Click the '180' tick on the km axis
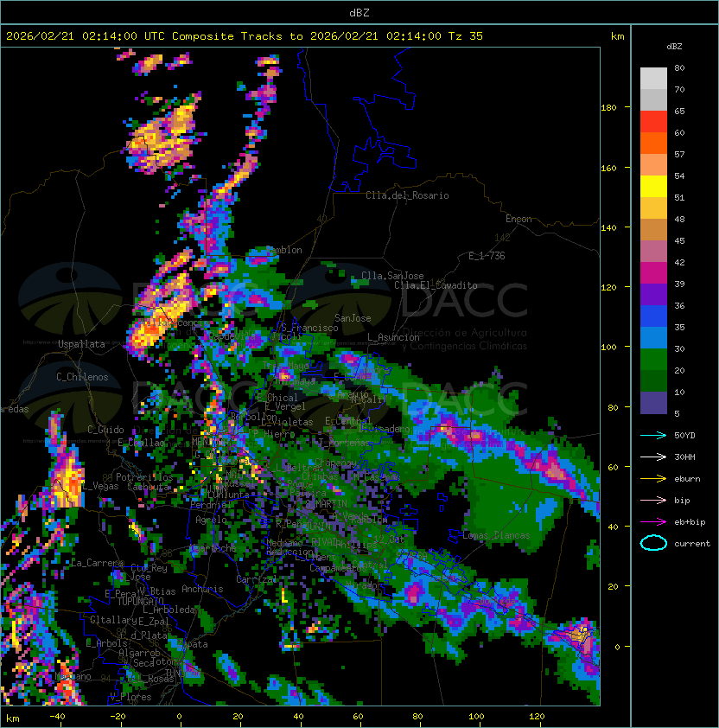 pyautogui.click(x=608, y=108)
